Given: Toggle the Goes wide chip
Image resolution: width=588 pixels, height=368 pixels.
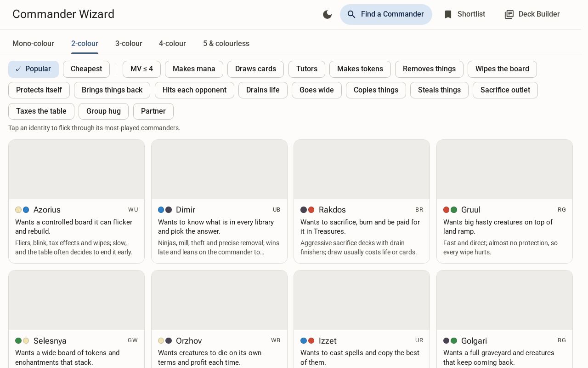Looking at the screenshot, I should (x=317, y=90).
